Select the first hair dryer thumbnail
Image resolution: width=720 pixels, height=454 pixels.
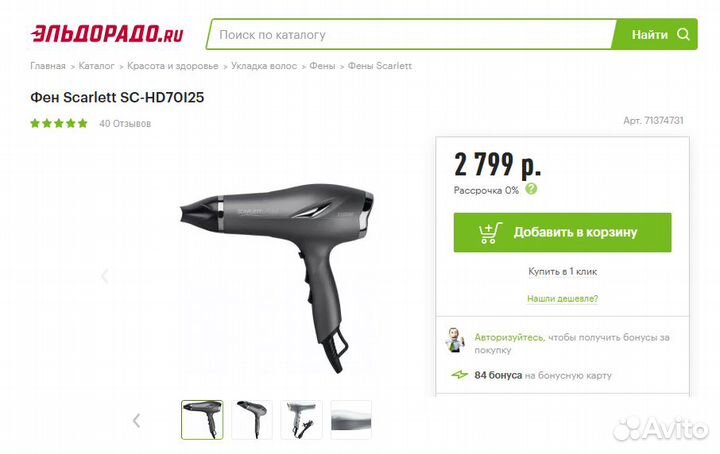tap(202, 420)
